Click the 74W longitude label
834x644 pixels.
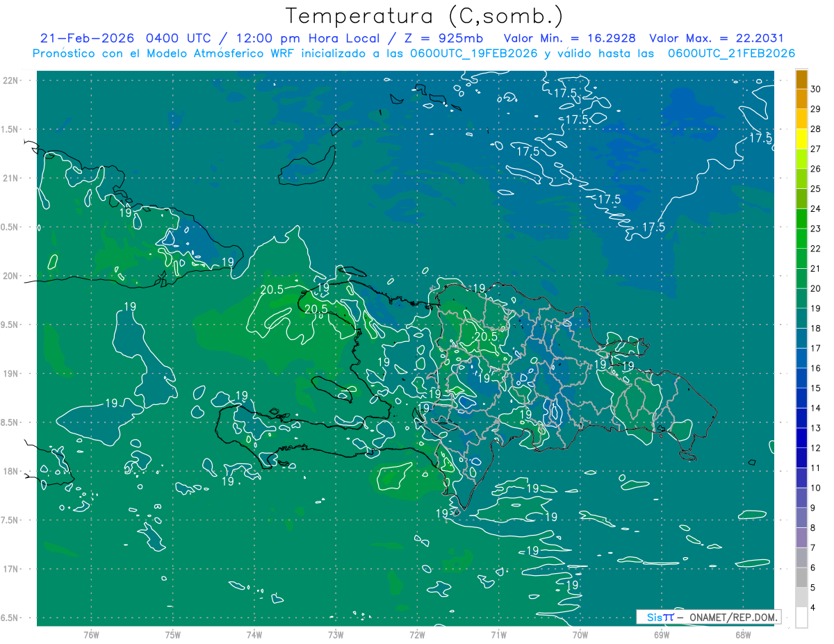point(254,634)
